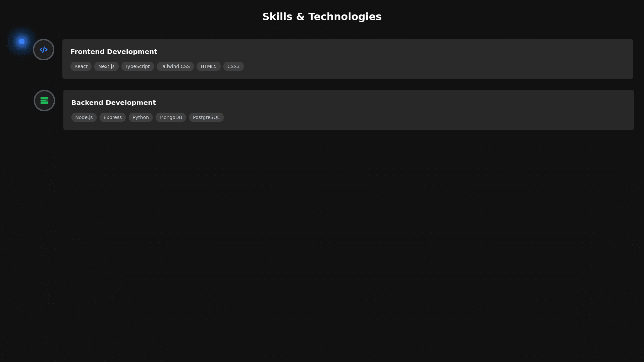Image resolution: width=644 pixels, height=362 pixels.
Task: Click the blue code brackets icon
Action: click(x=44, y=50)
